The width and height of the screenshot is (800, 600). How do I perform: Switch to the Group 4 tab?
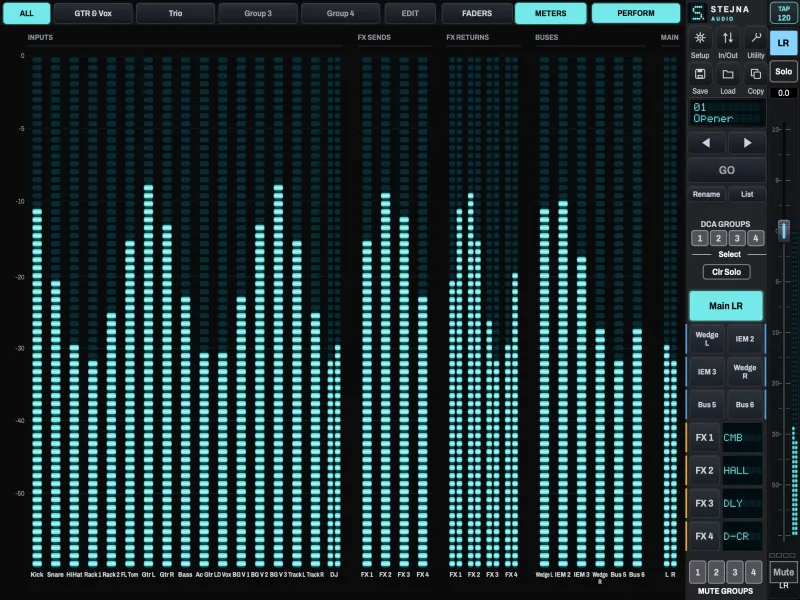pyautogui.click(x=340, y=13)
